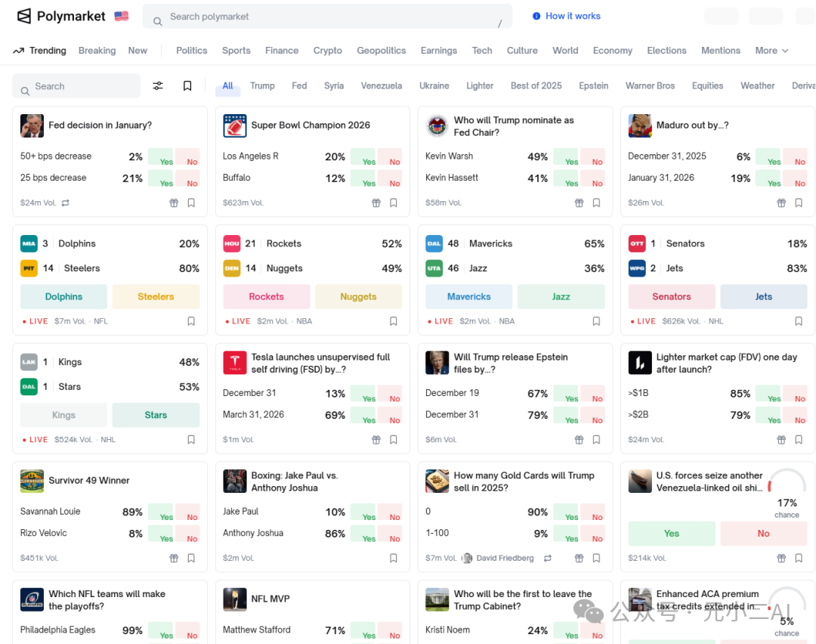Pick the Rockets outcome button

click(x=267, y=297)
